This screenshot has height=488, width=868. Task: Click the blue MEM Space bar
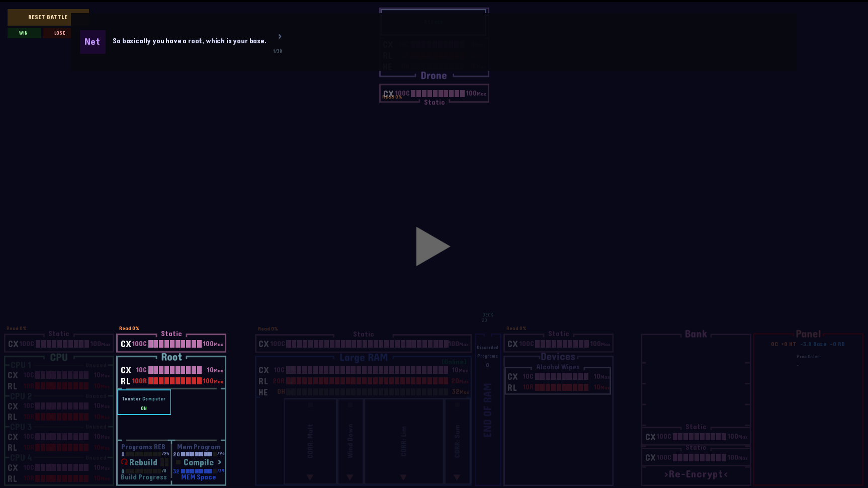click(x=199, y=471)
